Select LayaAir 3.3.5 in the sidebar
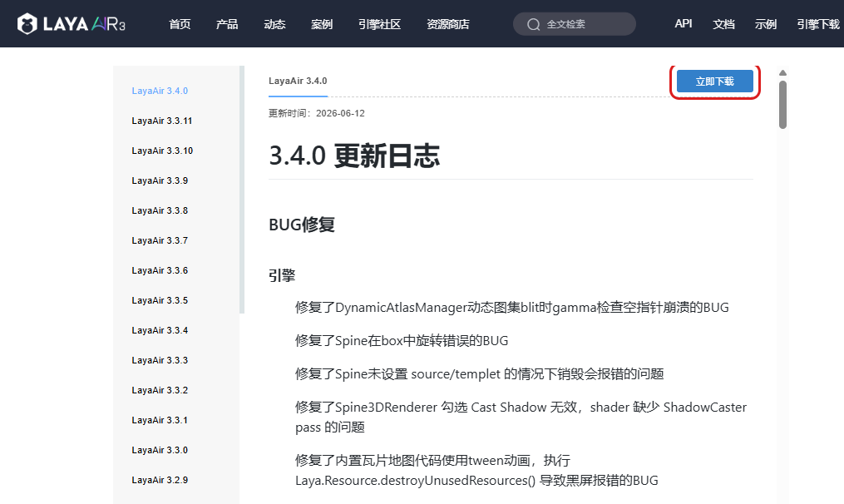844x504 pixels. click(x=160, y=300)
